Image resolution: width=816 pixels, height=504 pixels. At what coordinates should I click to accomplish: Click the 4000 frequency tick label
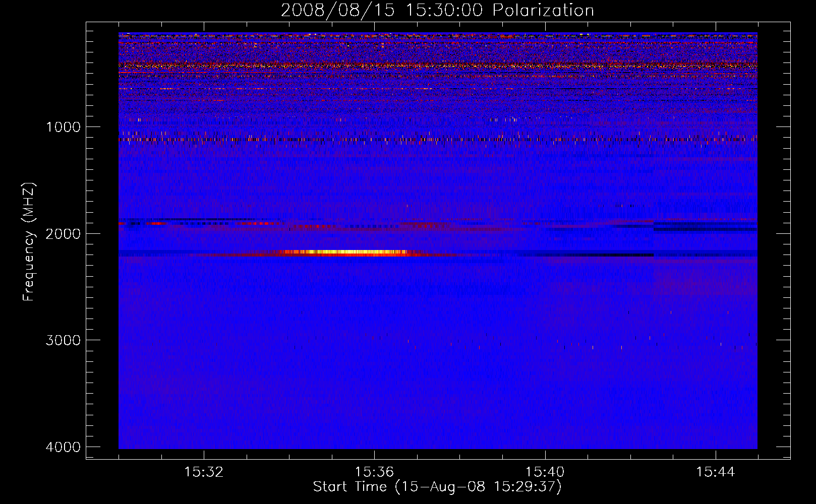coord(63,447)
